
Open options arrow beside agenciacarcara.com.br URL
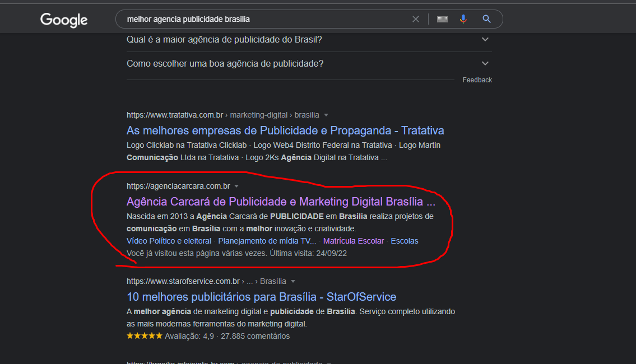tap(236, 186)
